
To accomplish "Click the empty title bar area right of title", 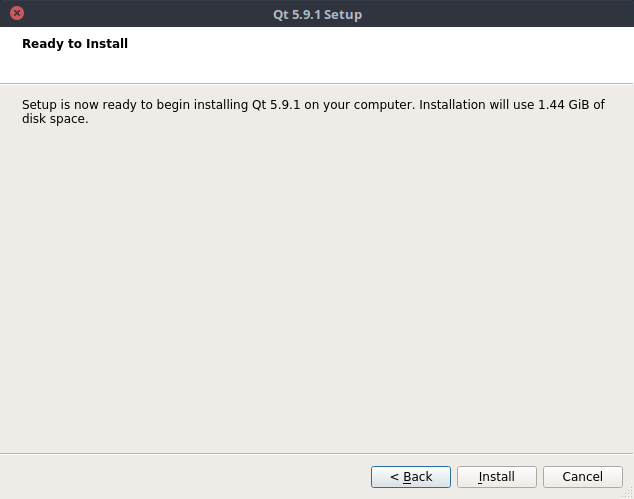I will (500, 14).
